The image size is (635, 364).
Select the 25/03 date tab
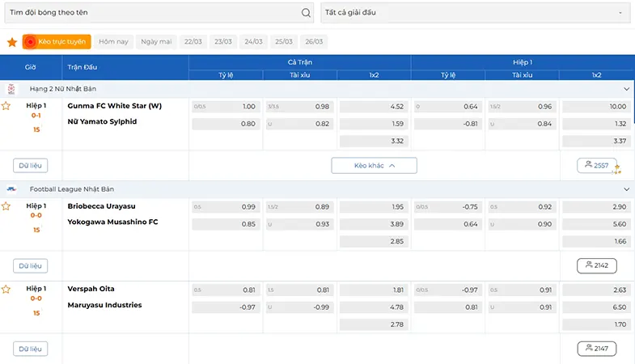[284, 42]
